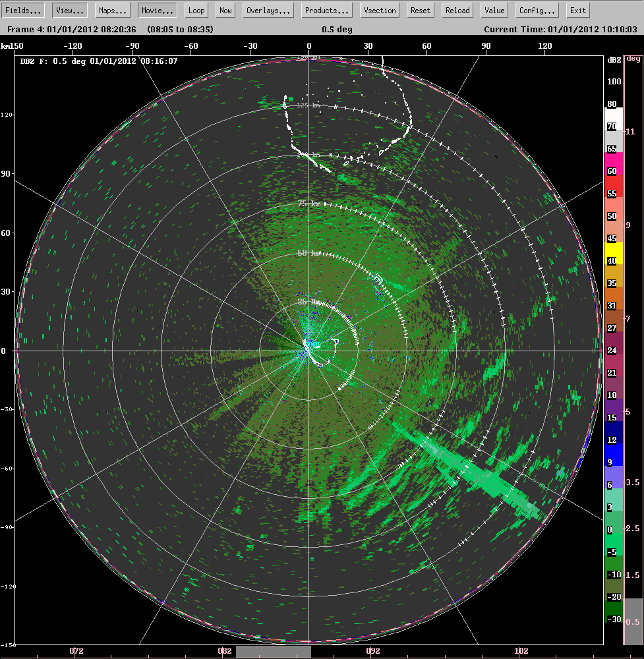
Task: Open the Maps overlay chooser
Action: point(112,10)
